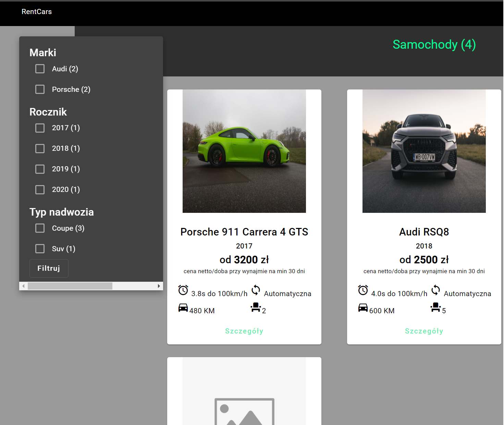The height and width of the screenshot is (425, 504).
Task: Click the year 2018 on Audi card
Action: [424, 246]
